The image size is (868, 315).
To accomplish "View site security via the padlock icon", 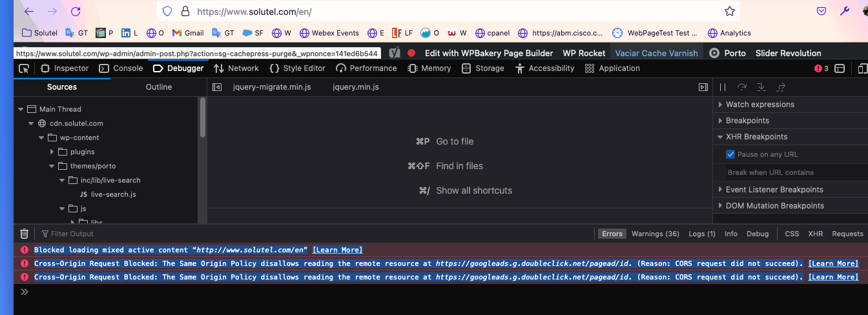I will click(x=185, y=11).
